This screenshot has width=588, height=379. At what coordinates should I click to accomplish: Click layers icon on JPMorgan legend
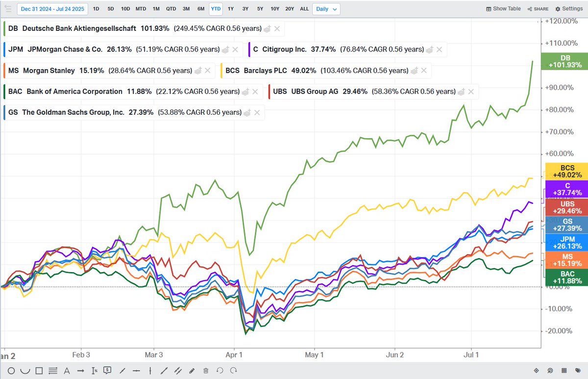tap(225, 50)
